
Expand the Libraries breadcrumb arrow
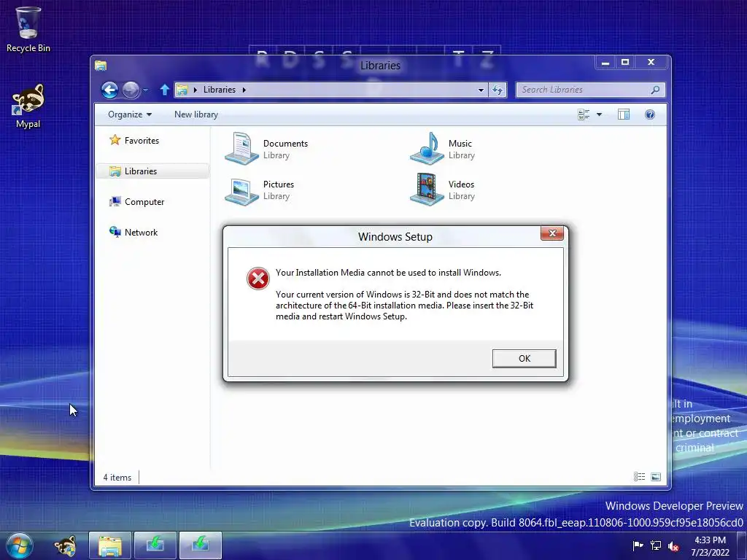(x=244, y=90)
